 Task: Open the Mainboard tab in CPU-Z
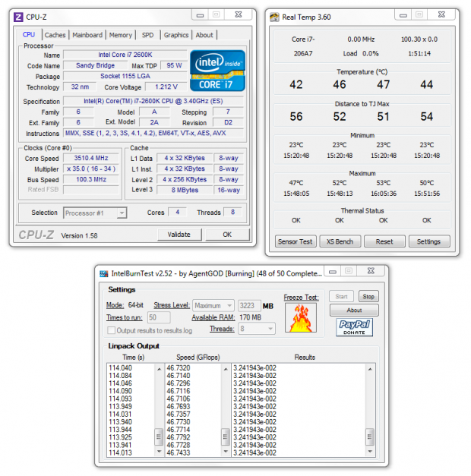(x=87, y=35)
